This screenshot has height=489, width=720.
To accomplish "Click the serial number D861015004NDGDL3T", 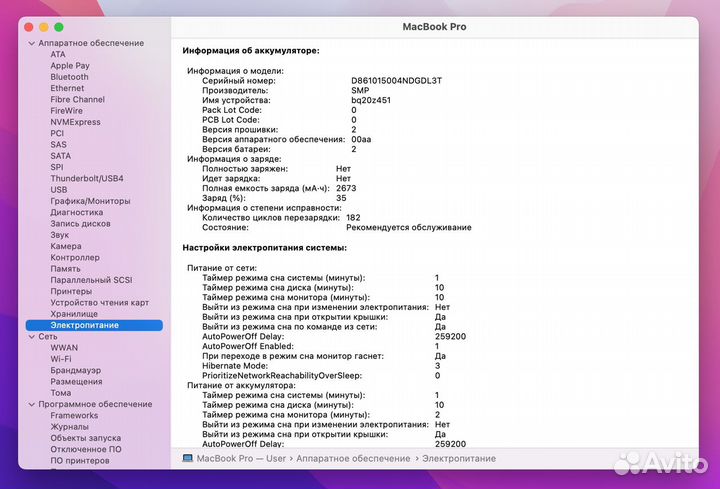I will (x=396, y=81).
